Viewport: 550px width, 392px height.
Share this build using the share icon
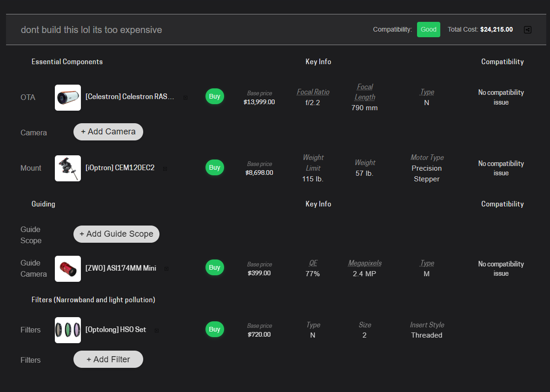click(527, 29)
